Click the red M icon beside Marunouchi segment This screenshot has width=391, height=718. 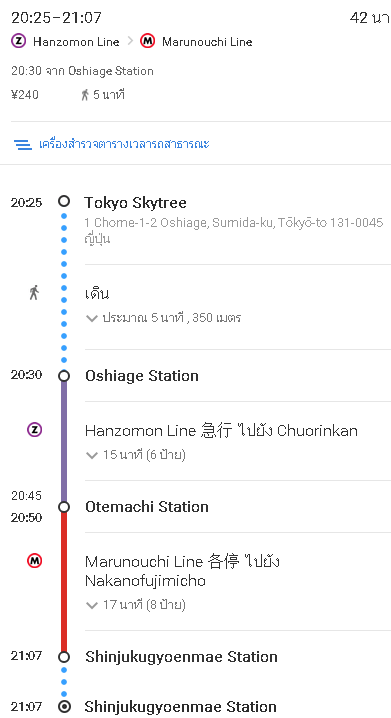34,560
